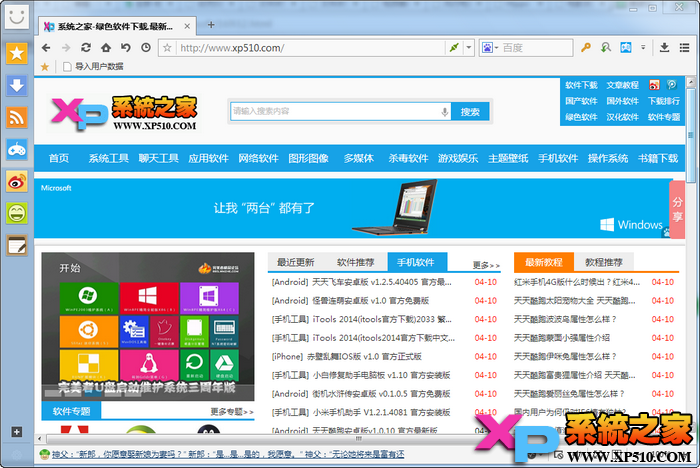Viewport: 700px width, 468px height.
Task: Click the 更多>> link beside 手机软件 tab
Action: coord(486,265)
